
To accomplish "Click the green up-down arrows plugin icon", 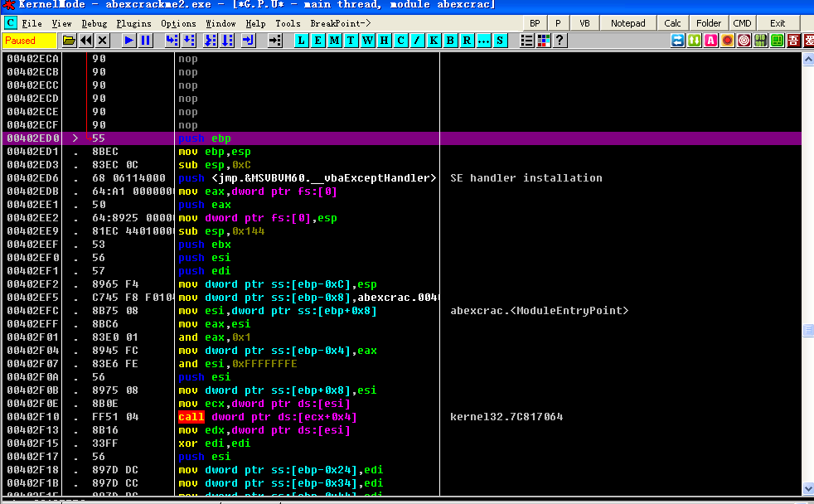I will [x=694, y=41].
